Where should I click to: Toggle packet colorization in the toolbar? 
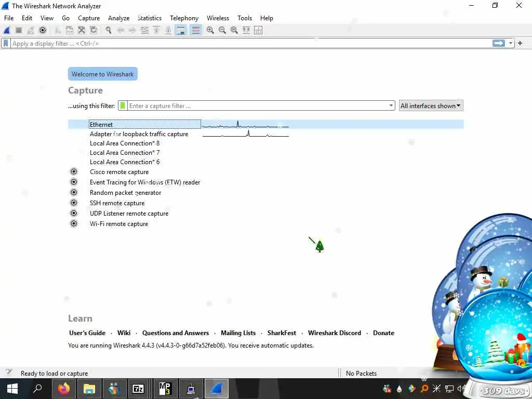pos(195,30)
